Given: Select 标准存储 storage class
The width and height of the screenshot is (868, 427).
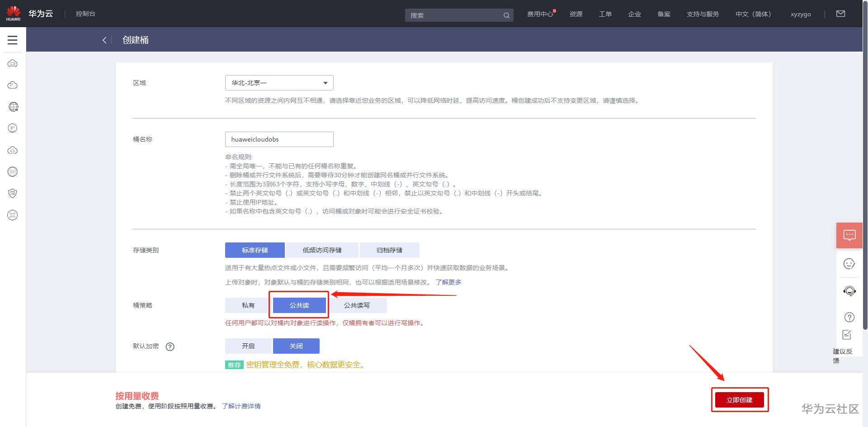Looking at the screenshot, I should click(255, 250).
